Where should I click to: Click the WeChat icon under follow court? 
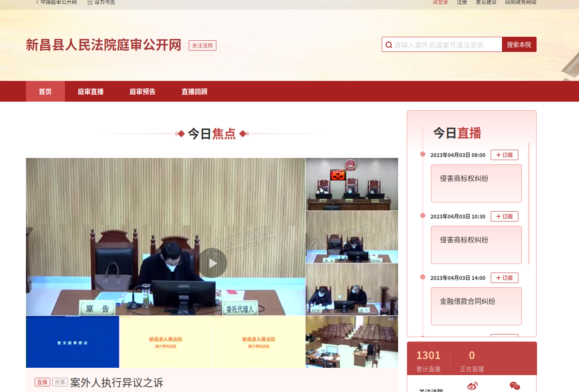(515, 386)
